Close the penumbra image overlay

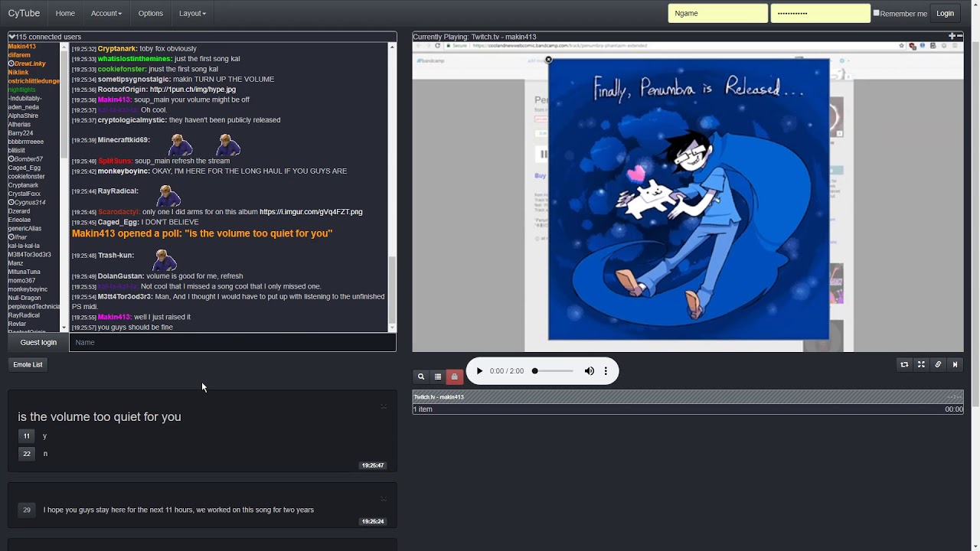548,60
